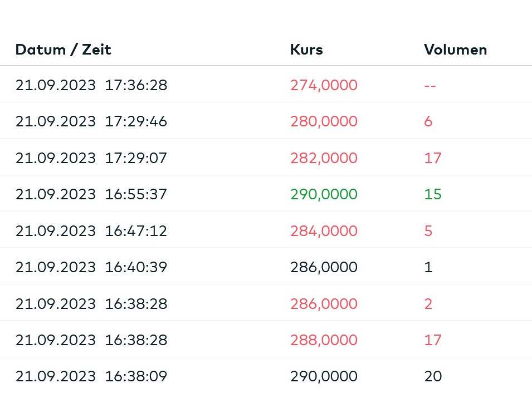
Task: Click the empty volume dashes in first row
Action: pyautogui.click(x=429, y=85)
